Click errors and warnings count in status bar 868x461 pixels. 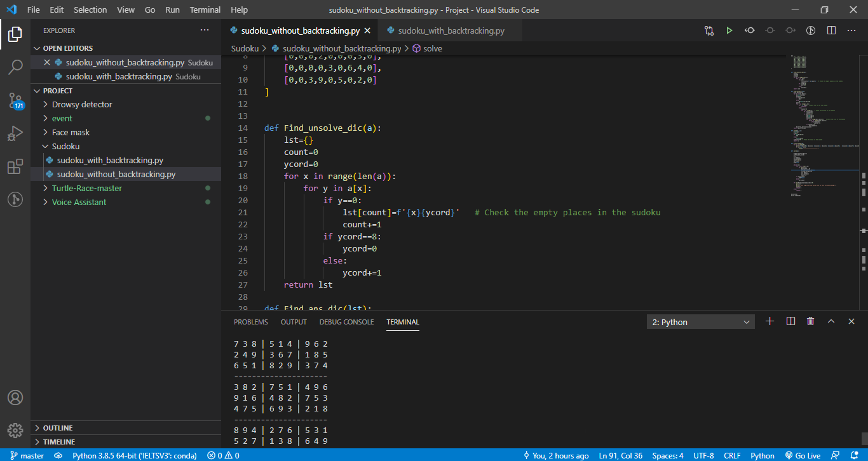coord(224,455)
